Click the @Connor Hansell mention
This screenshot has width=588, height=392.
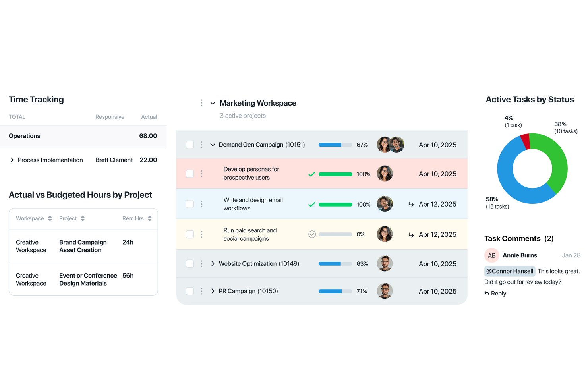click(x=510, y=271)
